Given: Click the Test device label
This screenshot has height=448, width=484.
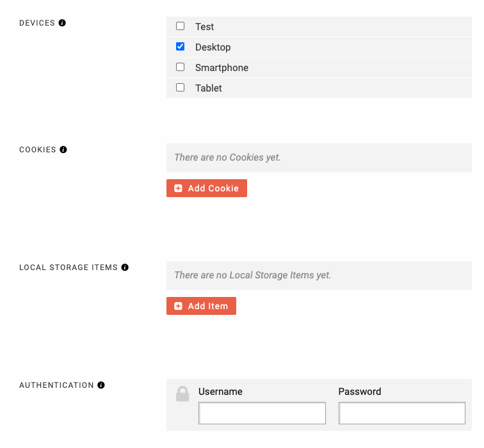Looking at the screenshot, I should (204, 27).
